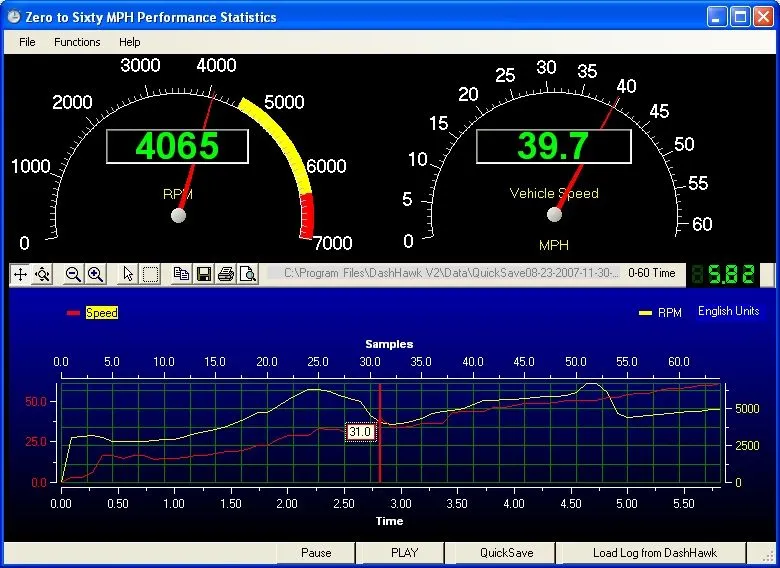
Task: Select the arrow pointer tool
Action: coord(128,274)
